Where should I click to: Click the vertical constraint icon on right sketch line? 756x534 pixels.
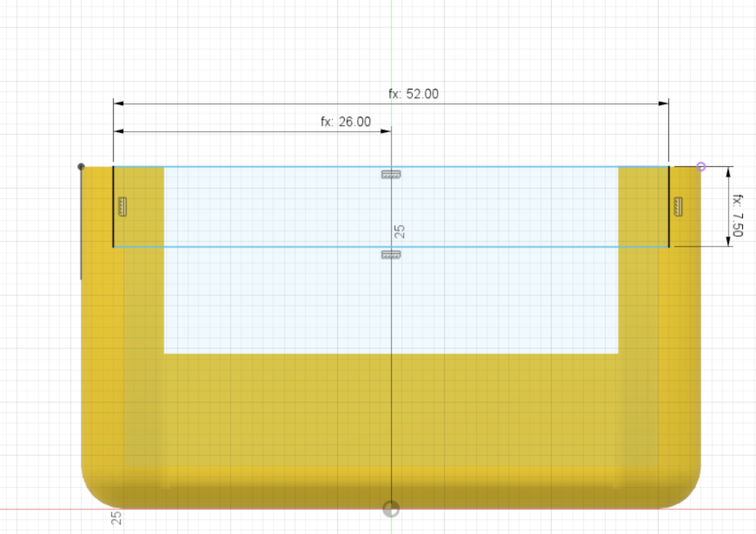678,207
